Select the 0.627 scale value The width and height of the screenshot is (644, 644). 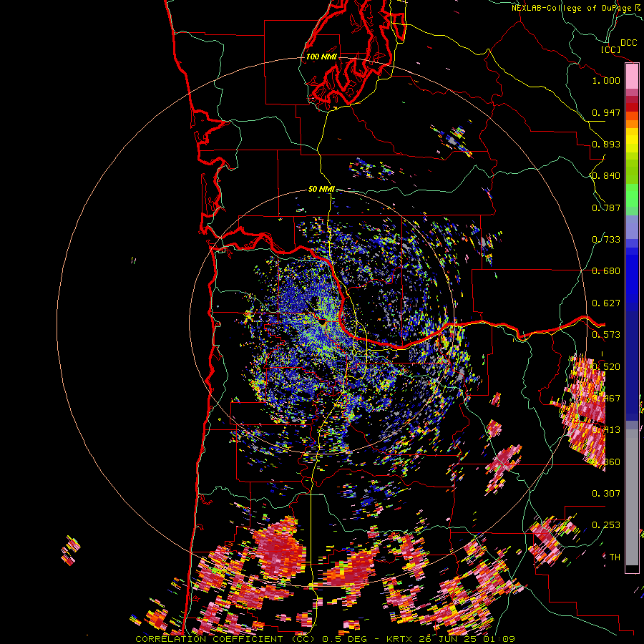tap(606, 303)
